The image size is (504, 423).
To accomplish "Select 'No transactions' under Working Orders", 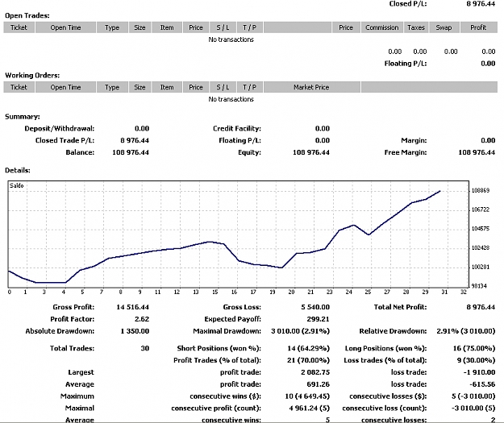I will [x=231, y=99].
